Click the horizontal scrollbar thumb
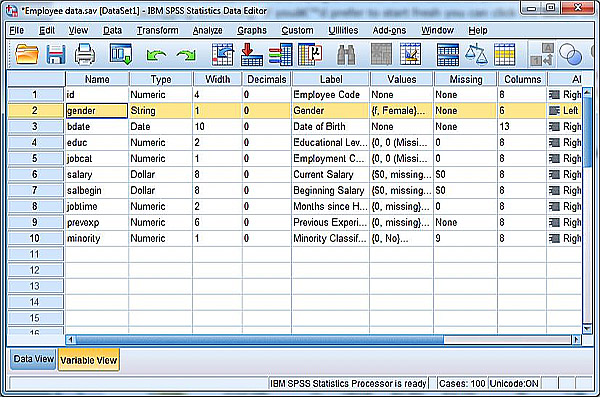This screenshot has width=600, height=400. [x=260, y=340]
